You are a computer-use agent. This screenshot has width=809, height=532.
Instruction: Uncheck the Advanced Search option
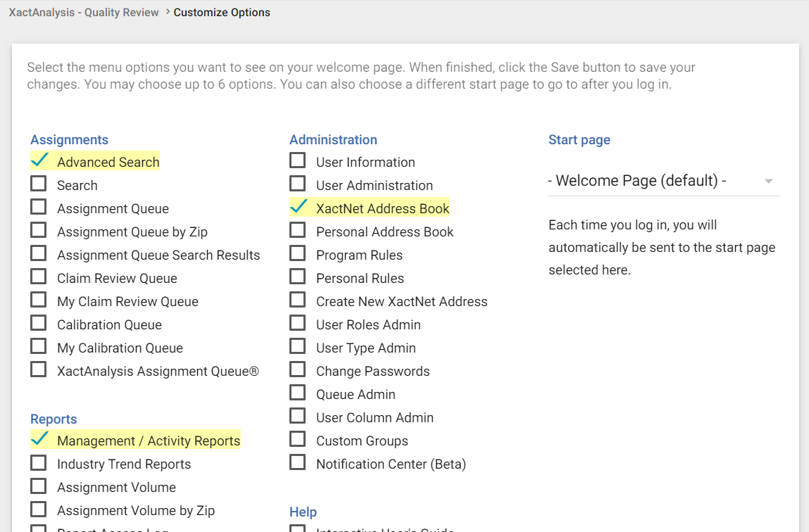(39, 161)
